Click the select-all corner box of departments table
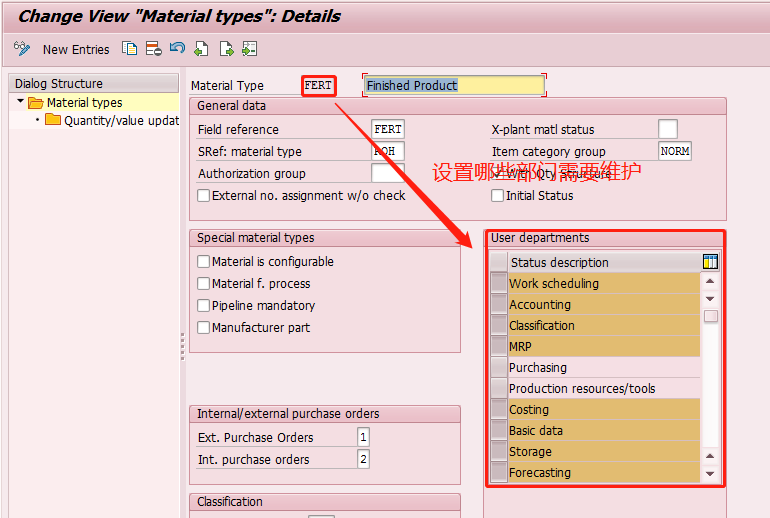The width and height of the screenshot is (770, 518). (499, 262)
